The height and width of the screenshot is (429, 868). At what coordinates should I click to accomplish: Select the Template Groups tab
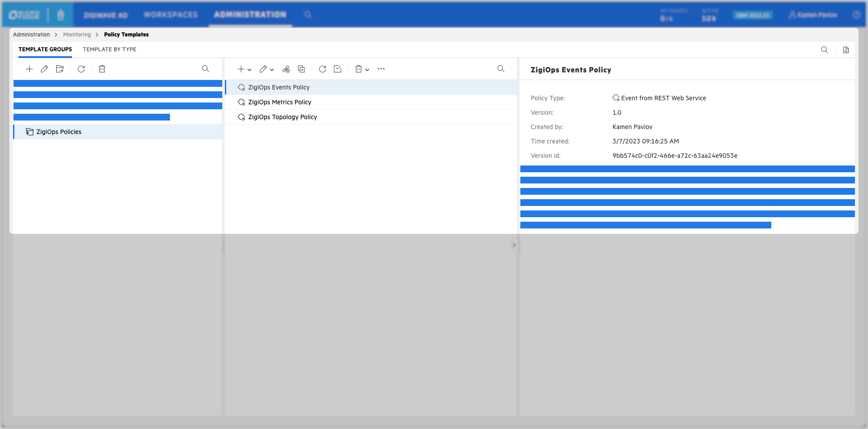click(45, 49)
